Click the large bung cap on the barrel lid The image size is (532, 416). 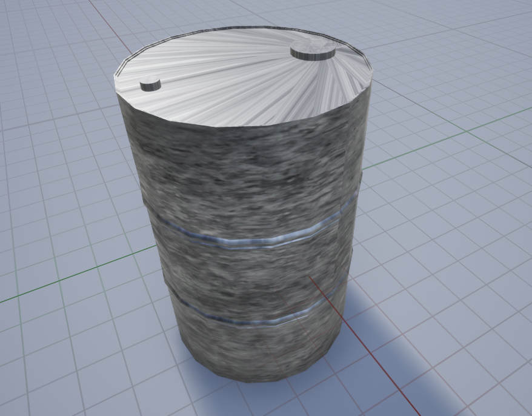pos(313,51)
